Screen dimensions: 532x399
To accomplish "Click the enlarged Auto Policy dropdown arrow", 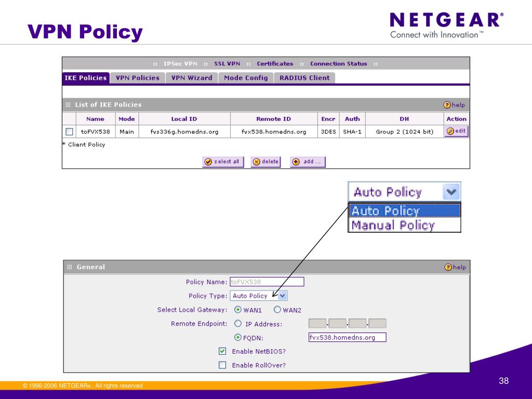I will pyautogui.click(x=451, y=192).
